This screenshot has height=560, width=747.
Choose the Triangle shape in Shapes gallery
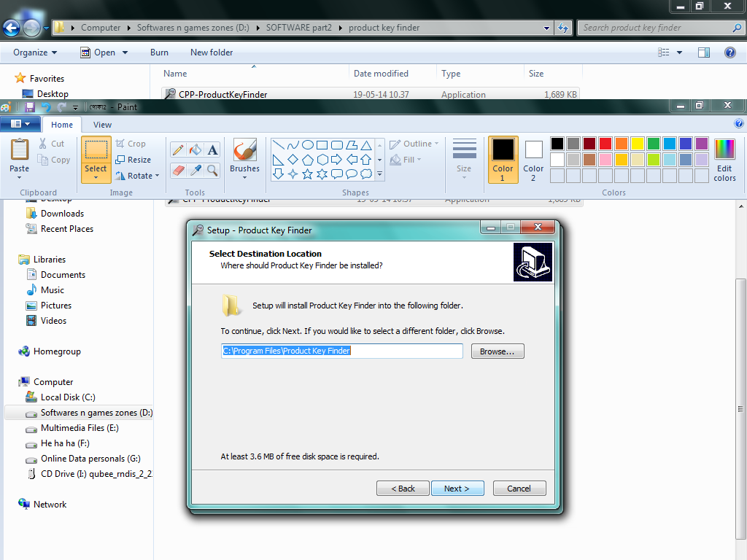coord(366,145)
